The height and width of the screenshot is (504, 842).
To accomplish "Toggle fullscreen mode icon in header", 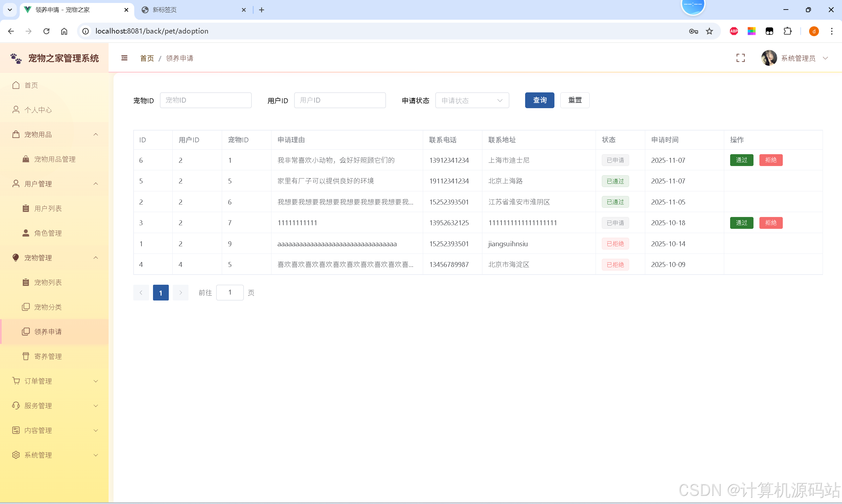I will [x=740, y=58].
